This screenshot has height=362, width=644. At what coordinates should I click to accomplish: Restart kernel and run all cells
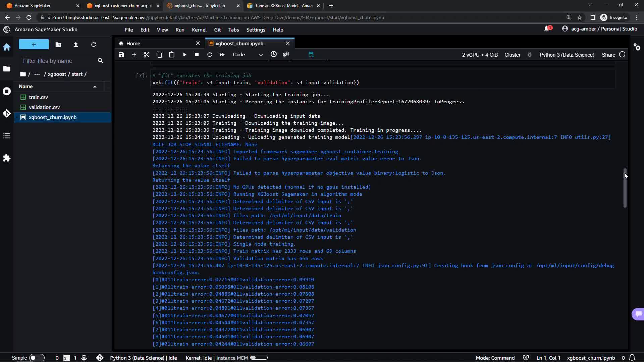(x=222, y=55)
